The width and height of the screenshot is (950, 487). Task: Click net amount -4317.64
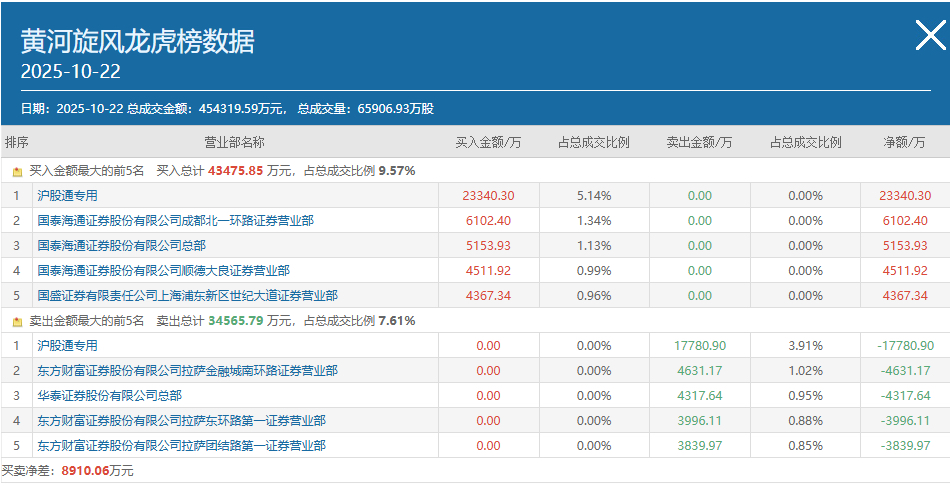pos(905,396)
